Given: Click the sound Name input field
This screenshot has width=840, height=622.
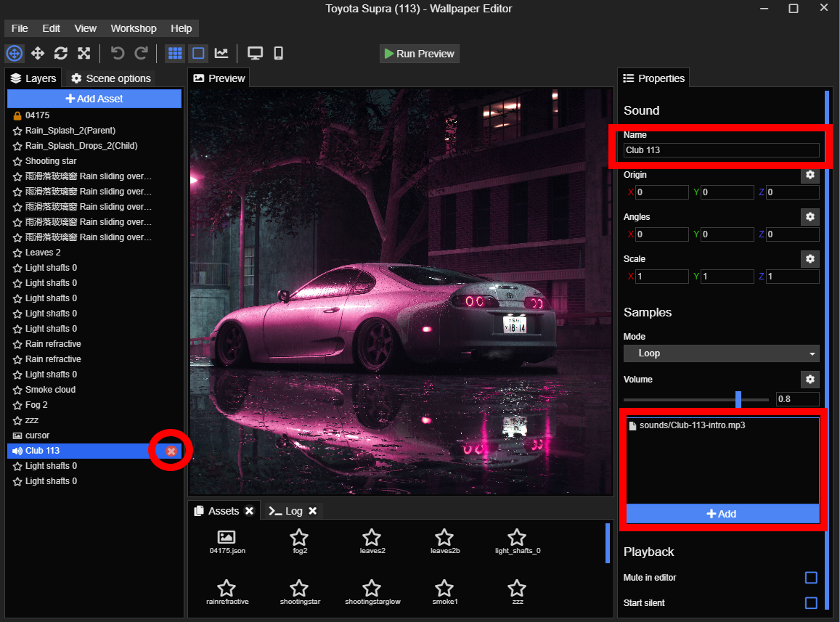Looking at the screenshot, I should [x=721, y=150].
